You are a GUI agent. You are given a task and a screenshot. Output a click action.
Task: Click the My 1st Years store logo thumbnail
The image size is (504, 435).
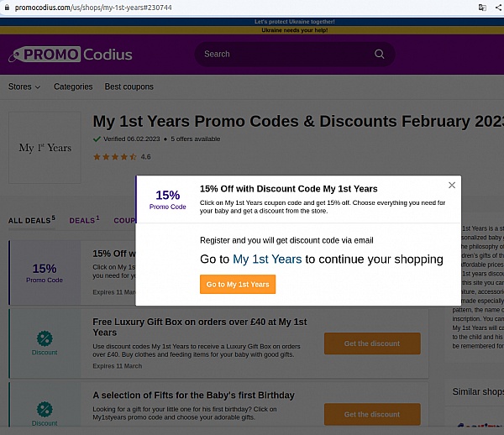click(x=45, y=148)
